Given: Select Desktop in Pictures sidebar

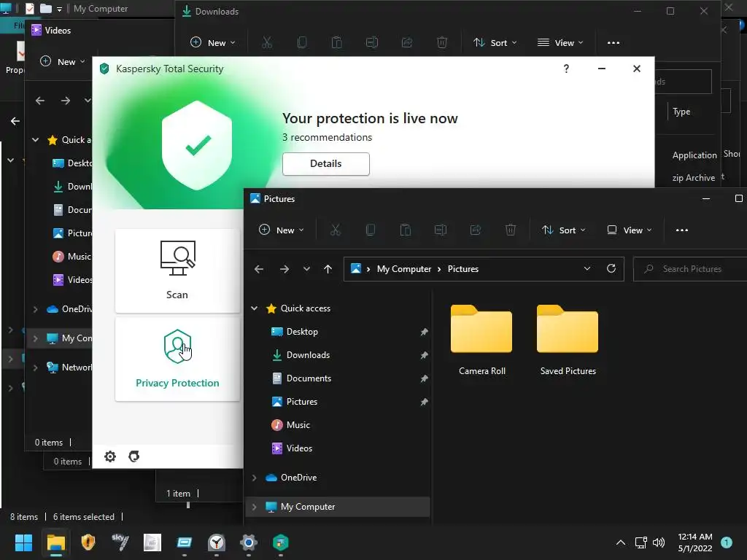Looking at the screenshot, I should tap(302, 332).
